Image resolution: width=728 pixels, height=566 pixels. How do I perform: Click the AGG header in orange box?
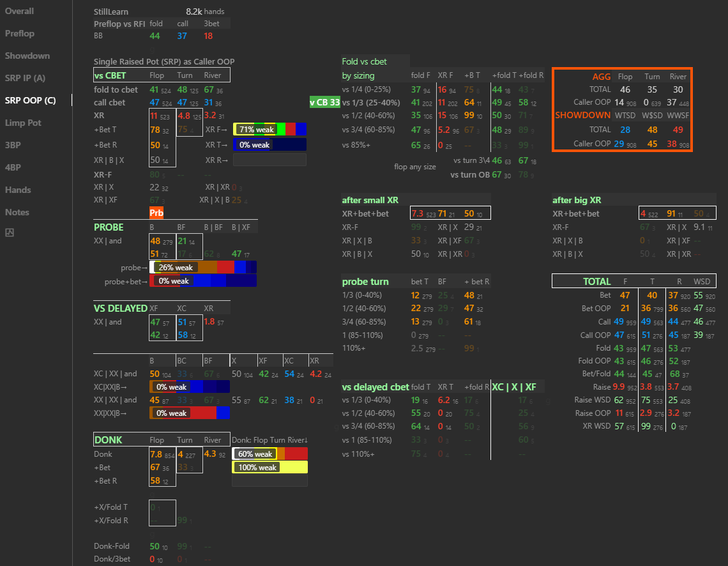(602, 77)
